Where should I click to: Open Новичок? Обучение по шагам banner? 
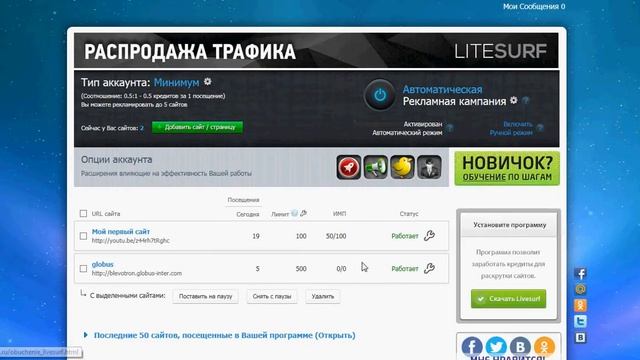coord(507,168)
